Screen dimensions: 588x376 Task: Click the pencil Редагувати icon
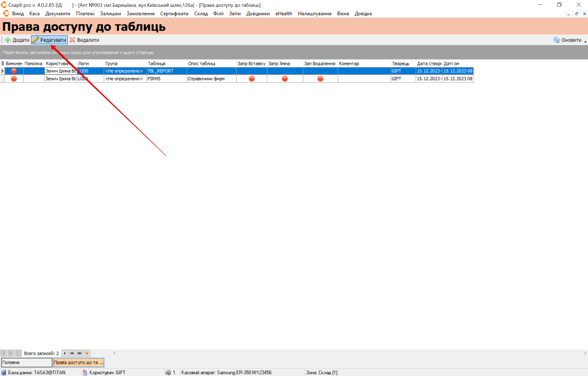click(35, 40)
